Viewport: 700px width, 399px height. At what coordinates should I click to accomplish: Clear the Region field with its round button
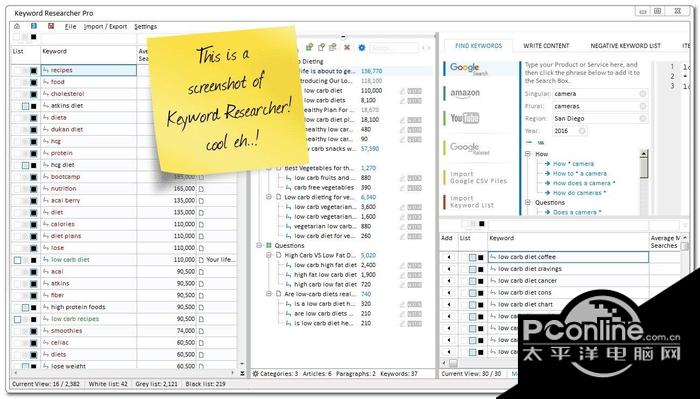click(642, 119)
